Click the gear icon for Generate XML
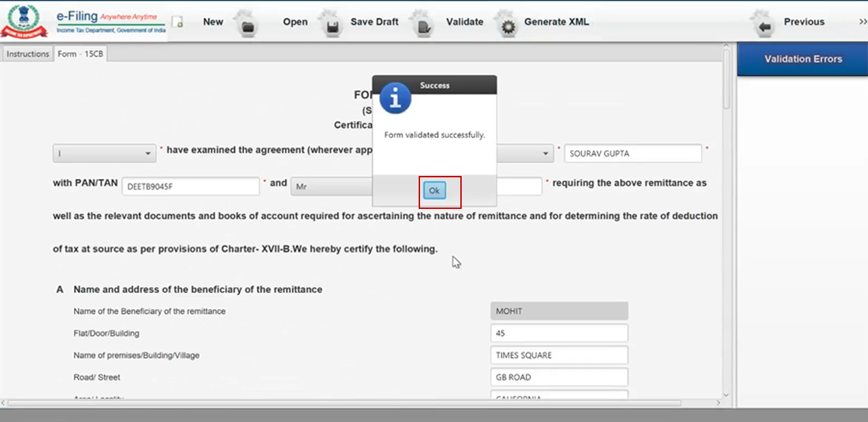The image size is (868, 422). pyautogui.click(x=508, y=27)
